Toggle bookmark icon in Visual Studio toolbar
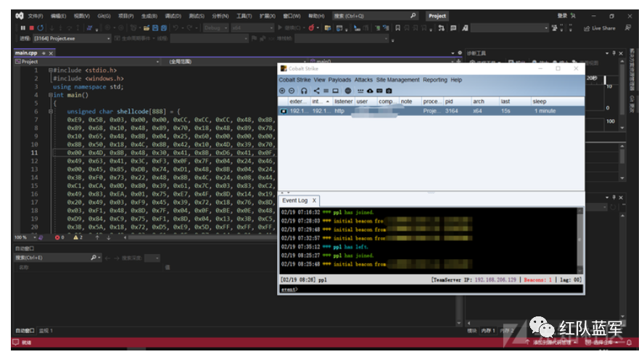Image resolution: width=644 pixels, height=357 pixels. coord(397,28)
